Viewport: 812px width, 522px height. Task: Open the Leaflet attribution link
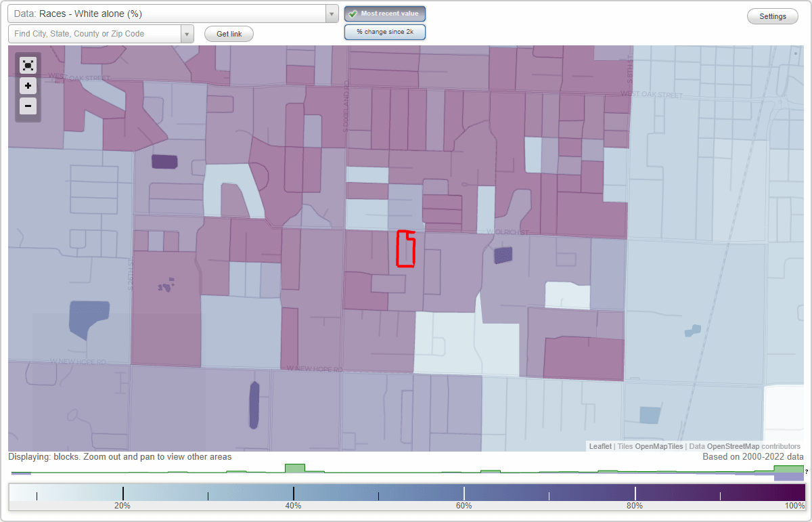click(x=600, y=446)
